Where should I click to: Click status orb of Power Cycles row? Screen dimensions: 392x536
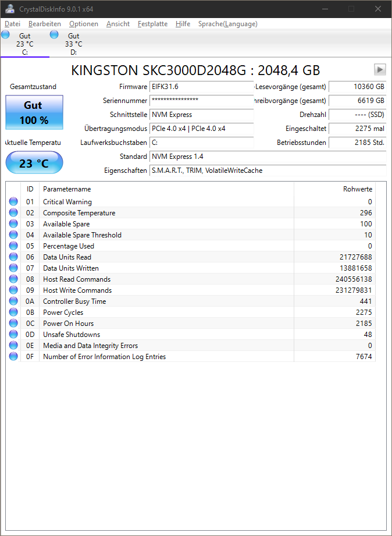click(13, 312)
